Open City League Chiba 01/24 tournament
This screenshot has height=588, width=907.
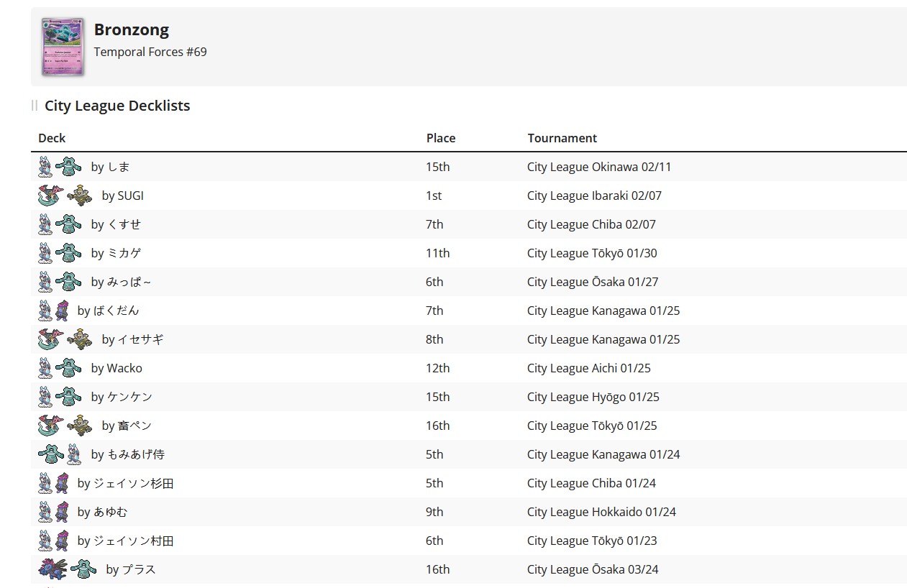(x=591, y=483)
